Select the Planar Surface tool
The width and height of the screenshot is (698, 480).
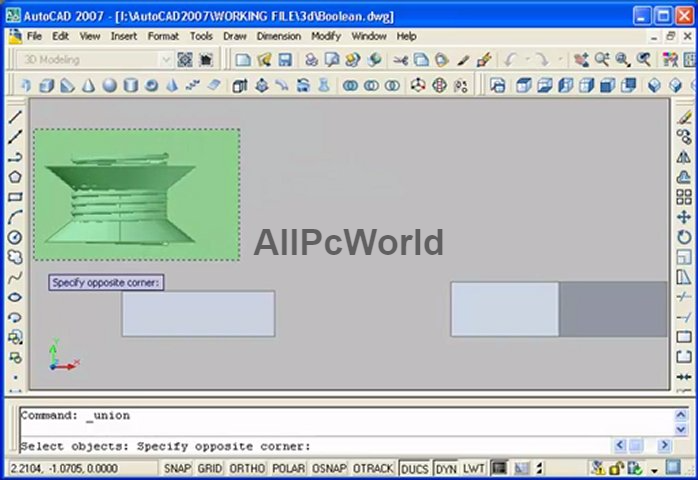click(214, 85)
